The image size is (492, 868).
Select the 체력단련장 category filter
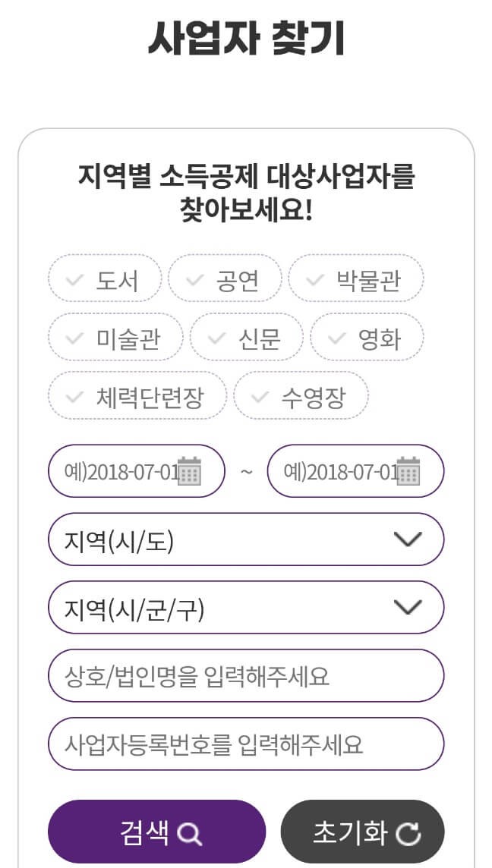[137, 395]
